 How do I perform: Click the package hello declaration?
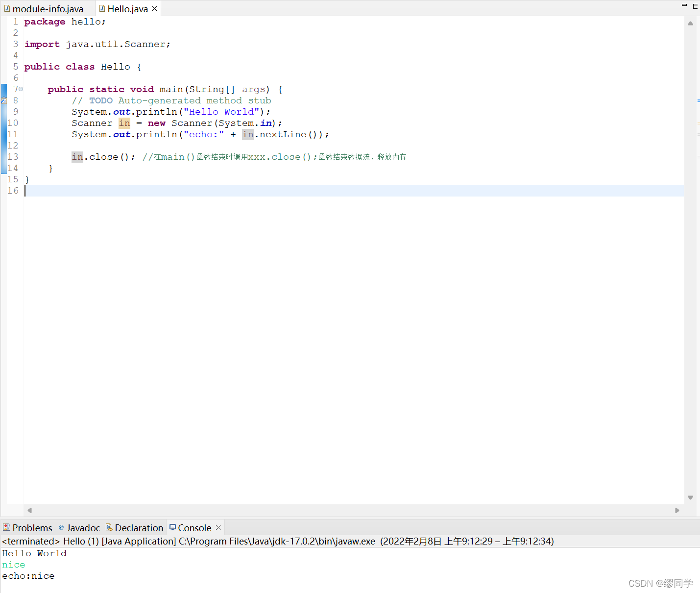[x=65, y=22]
